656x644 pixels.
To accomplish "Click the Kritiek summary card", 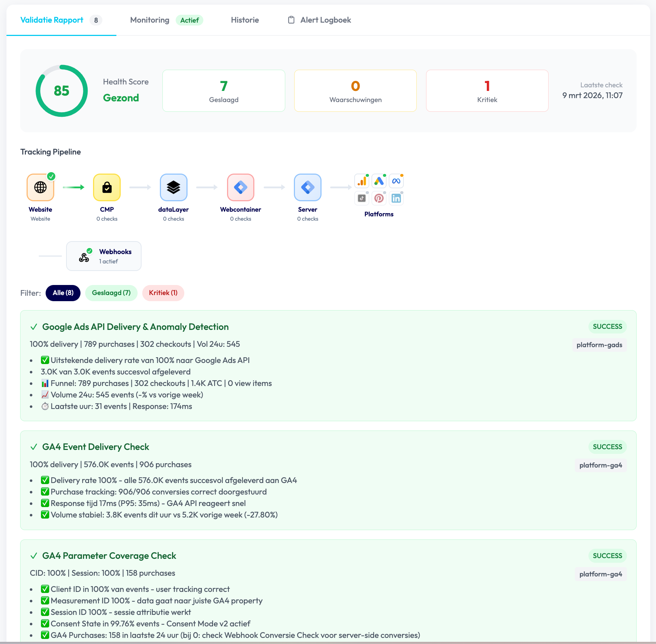I will coord(487,91).
